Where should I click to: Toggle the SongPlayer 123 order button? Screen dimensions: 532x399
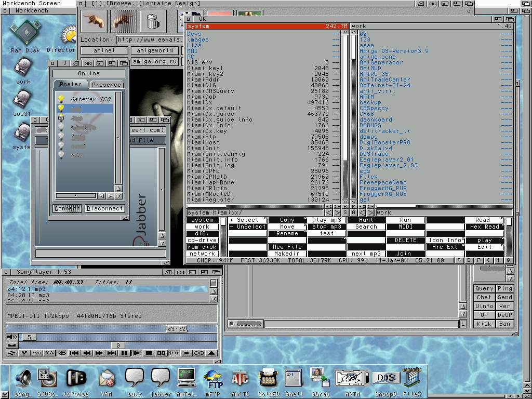[37, 353]
